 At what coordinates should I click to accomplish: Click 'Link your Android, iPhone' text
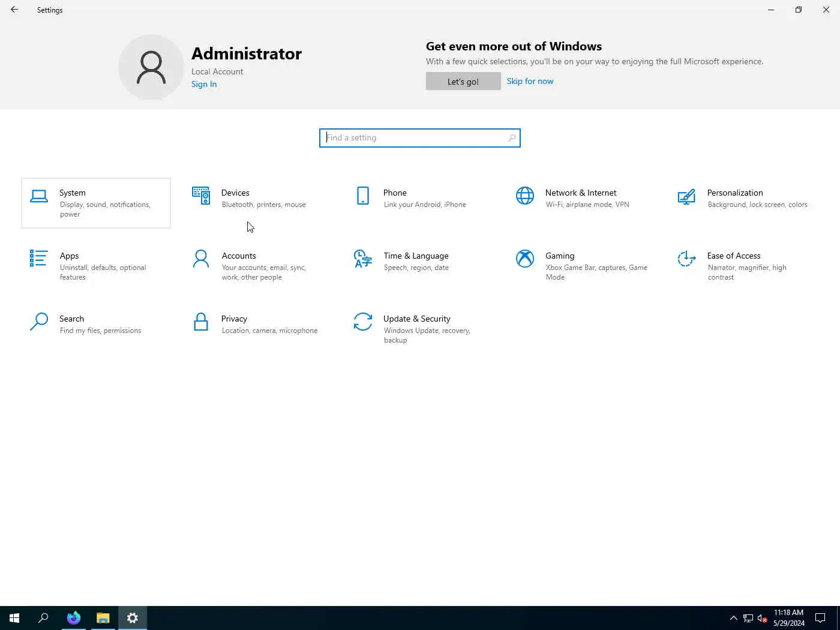pos(425,205)
